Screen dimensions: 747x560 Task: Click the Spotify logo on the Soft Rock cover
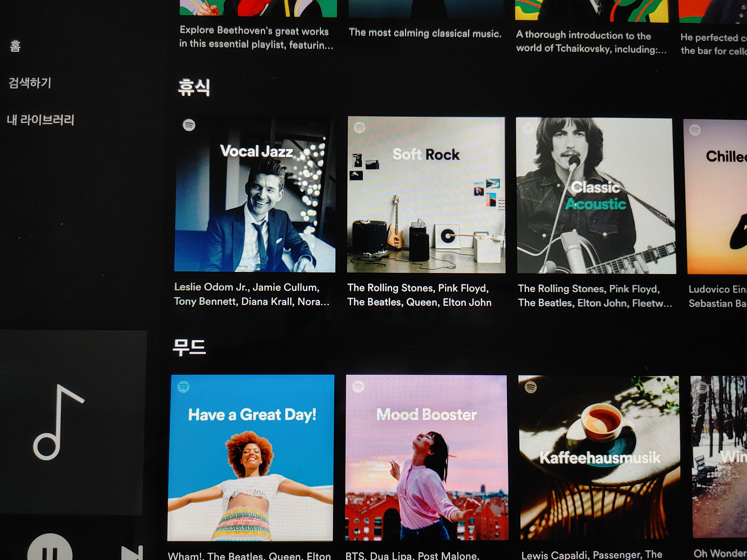pyautogui.click(x=359, y=128)
